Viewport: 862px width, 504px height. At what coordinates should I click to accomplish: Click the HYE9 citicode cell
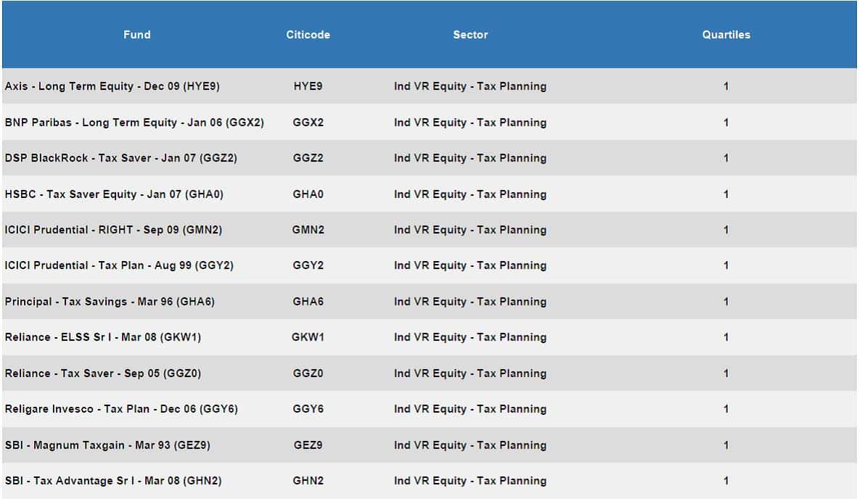pyautogui.click(x=308, y=86)
